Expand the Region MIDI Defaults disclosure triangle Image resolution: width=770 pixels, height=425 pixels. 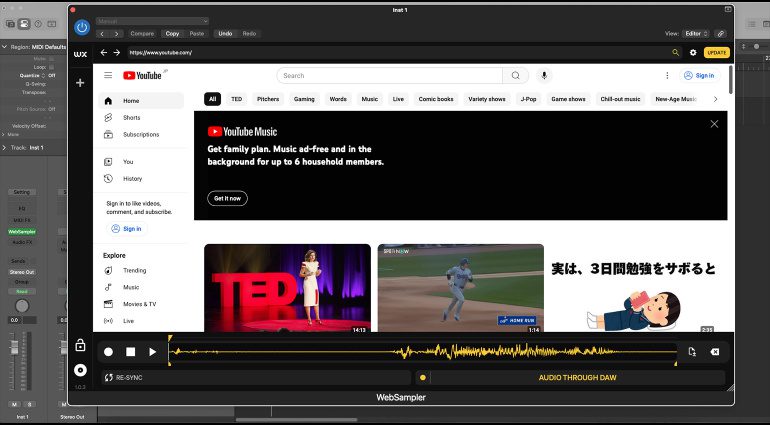4,47
